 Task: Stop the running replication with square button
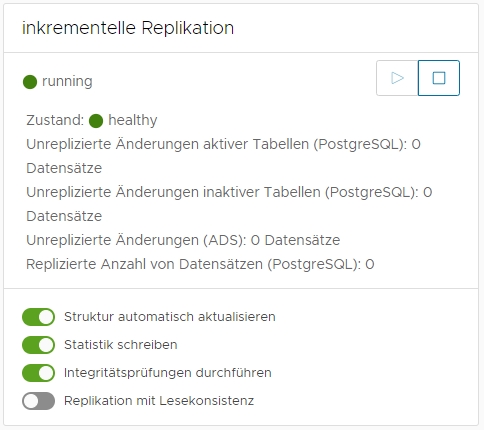(439, 78)
